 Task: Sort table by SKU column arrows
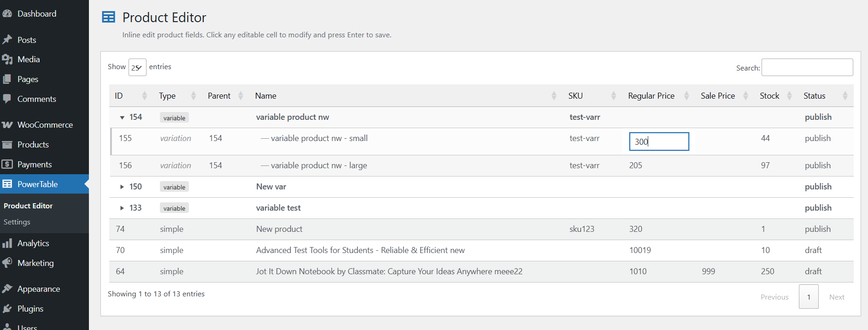click(614, 96)
